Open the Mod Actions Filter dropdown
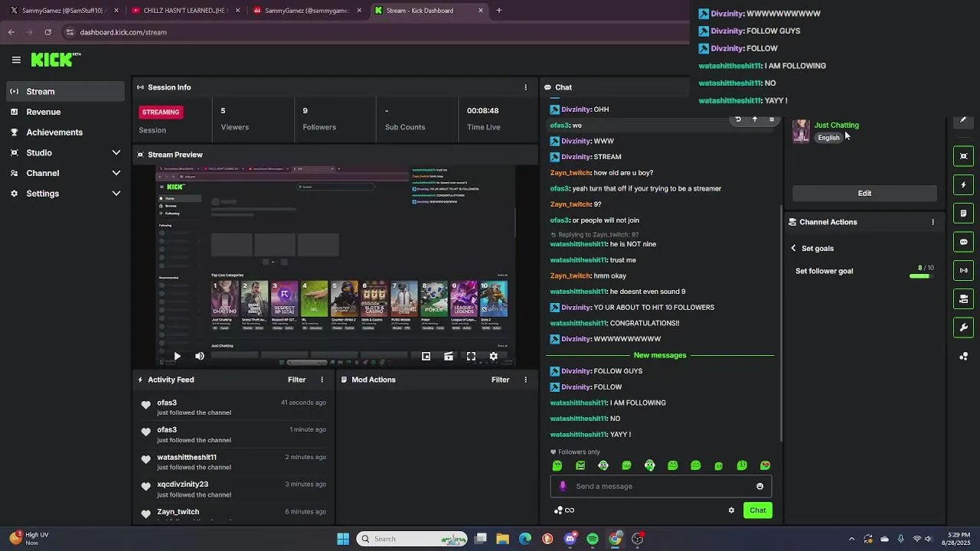Image resolution: width=980 pixels, height=551 pixels. click(x=500, y=380)
